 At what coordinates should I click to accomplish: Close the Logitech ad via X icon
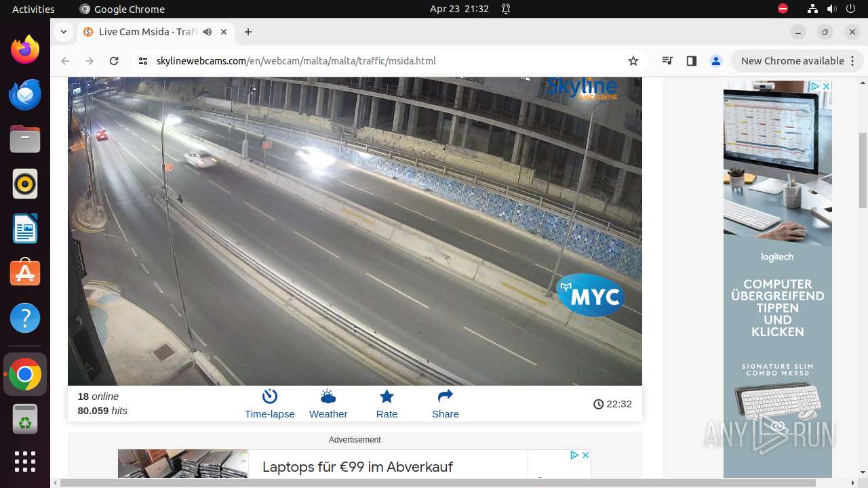[826, 86]
